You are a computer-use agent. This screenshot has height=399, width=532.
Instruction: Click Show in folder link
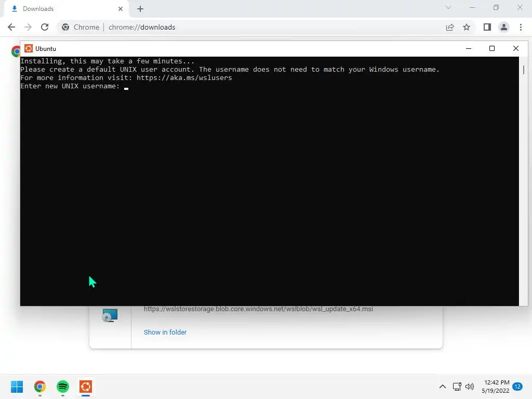[165, 332]
